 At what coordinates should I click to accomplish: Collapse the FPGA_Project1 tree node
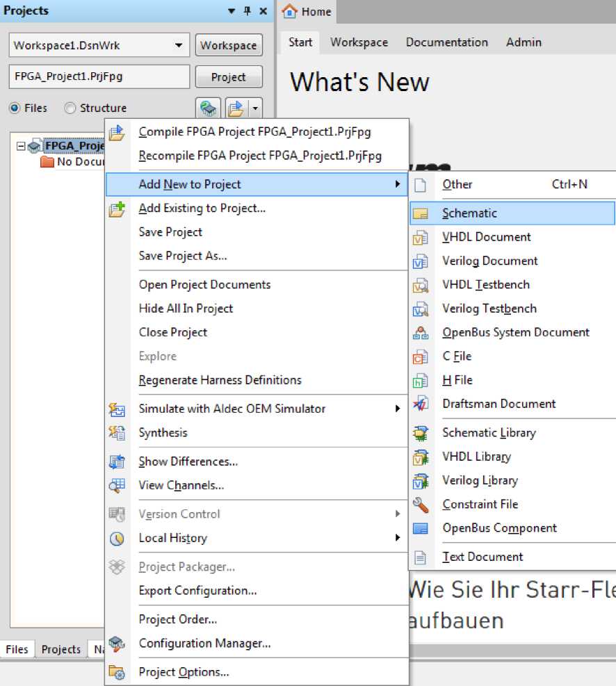point(20,147)
